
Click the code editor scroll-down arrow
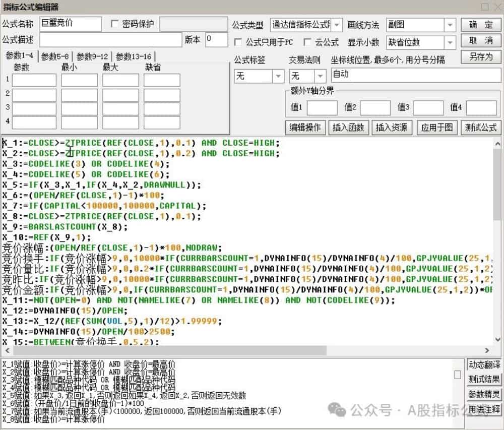[497, 339]
